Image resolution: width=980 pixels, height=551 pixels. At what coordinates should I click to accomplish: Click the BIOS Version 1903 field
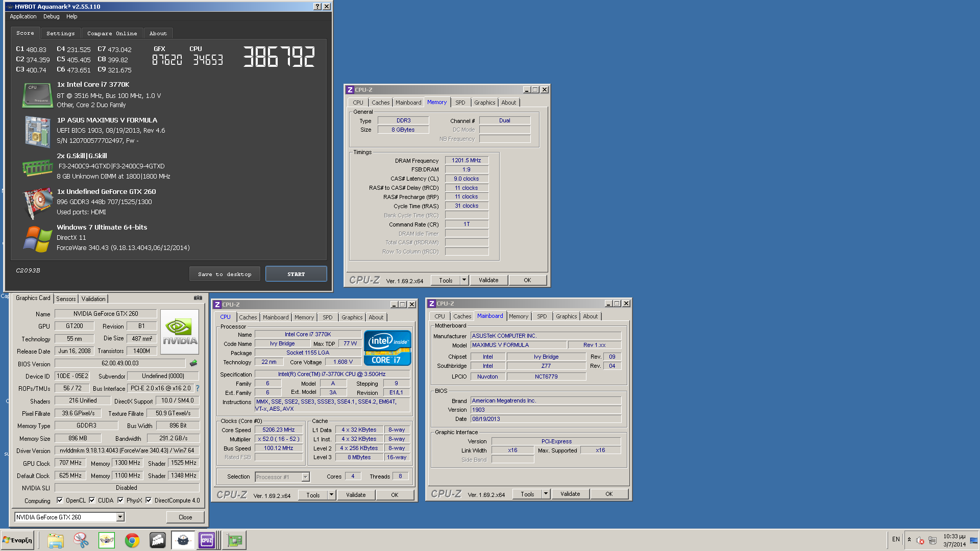546,410
